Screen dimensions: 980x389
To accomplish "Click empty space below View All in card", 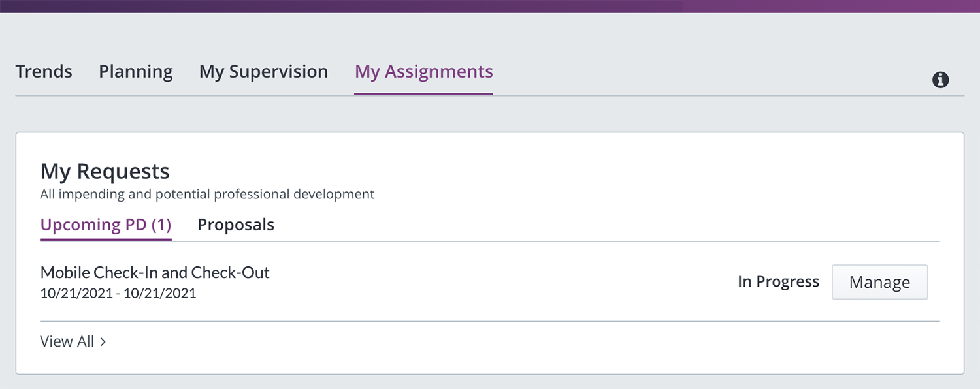I will pos(490,362).
